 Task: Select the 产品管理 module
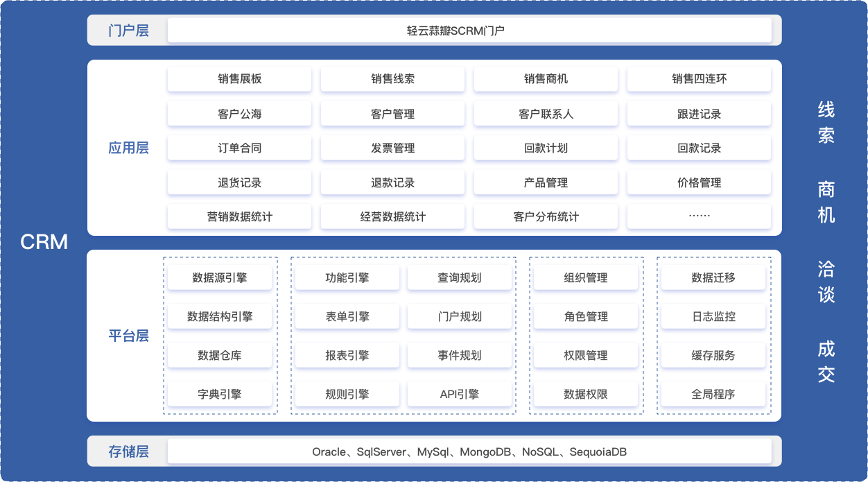pyautogui.click(x=546, y=182)
